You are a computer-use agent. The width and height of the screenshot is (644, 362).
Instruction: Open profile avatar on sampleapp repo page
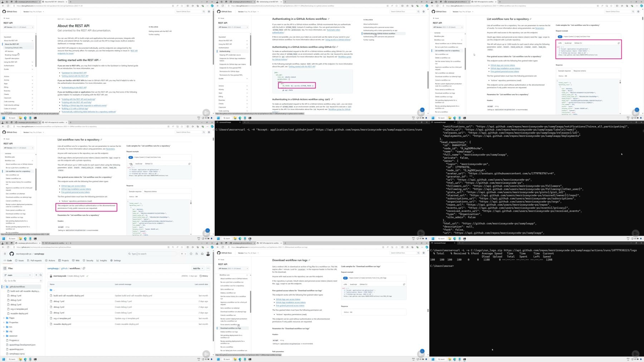click(208, 254)
